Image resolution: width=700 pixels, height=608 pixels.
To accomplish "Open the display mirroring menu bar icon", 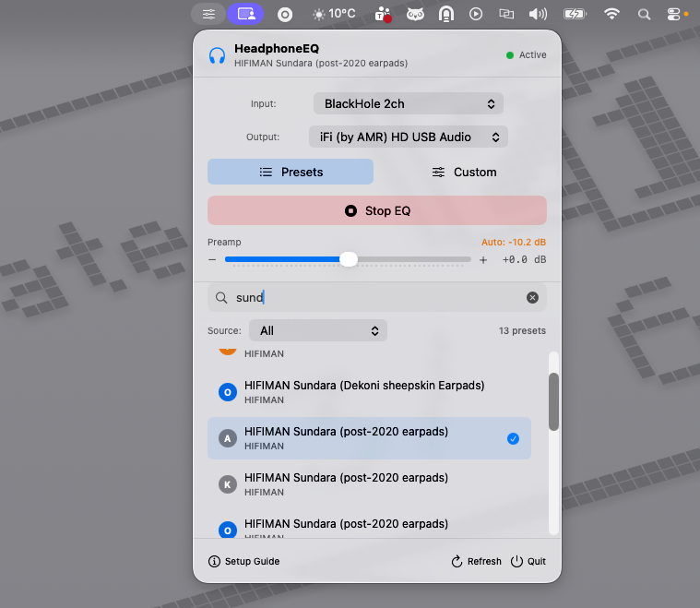I will pyautogui.click(x=505, y=14).
